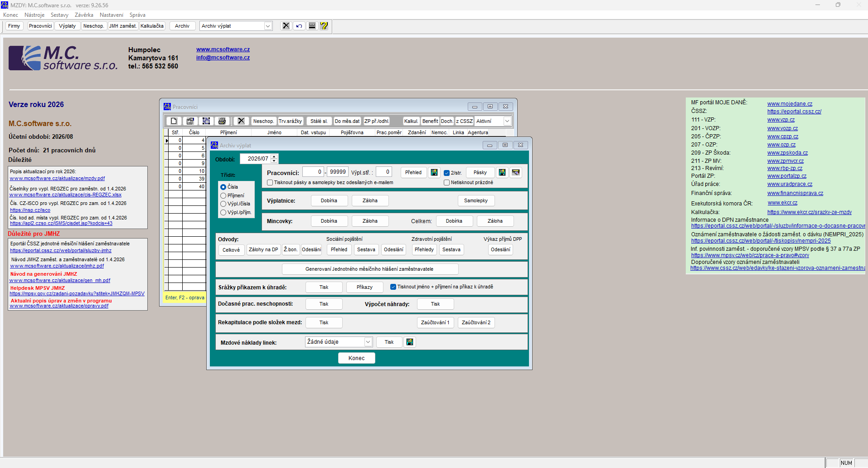868x468 pixels.
Task: Click the edit form icon in Pracovníci toolbar
Action: click(x=190, y=121)
